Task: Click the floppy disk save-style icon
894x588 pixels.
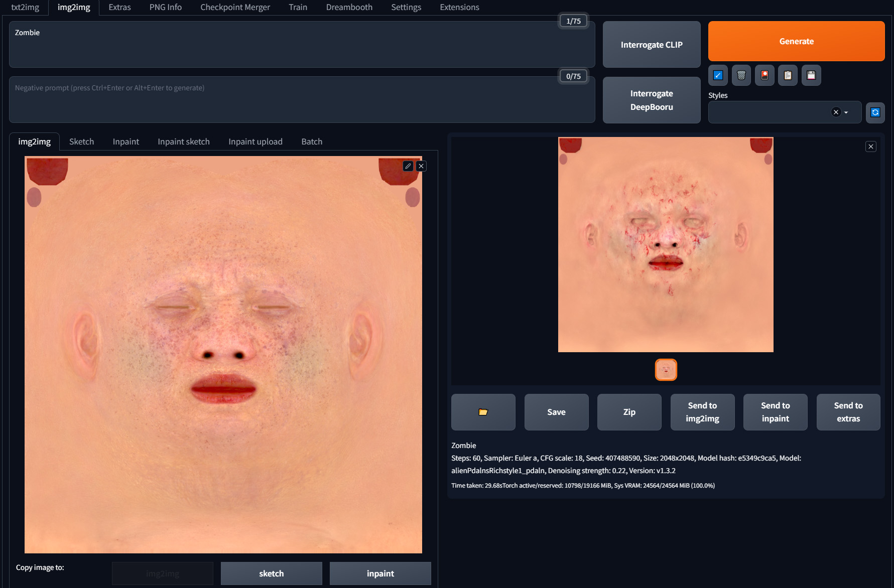Action: [x=811, y=75]
